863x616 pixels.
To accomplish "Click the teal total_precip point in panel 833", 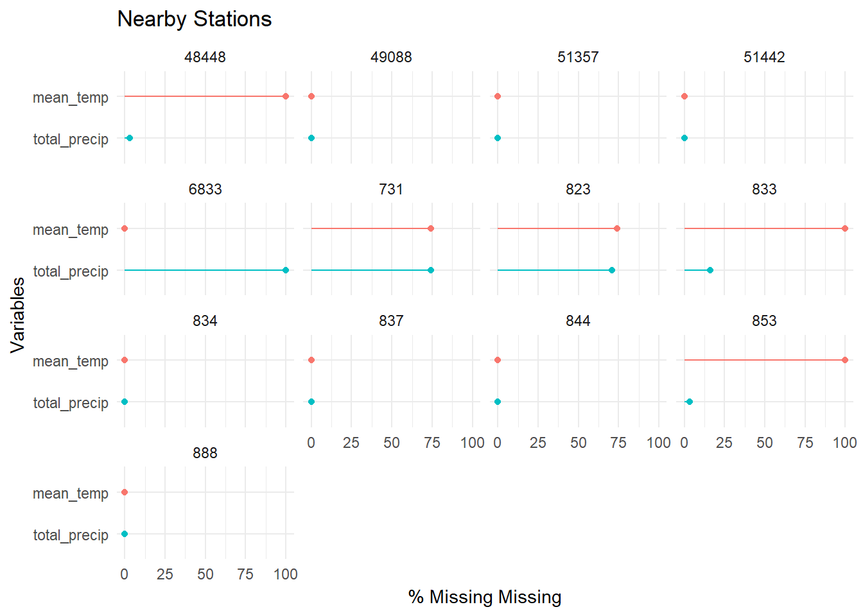I will coord(710,270).
